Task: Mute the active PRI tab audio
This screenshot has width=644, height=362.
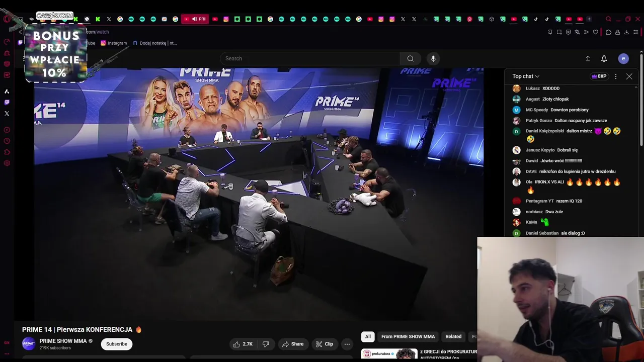Action: [x=194, y=19]
